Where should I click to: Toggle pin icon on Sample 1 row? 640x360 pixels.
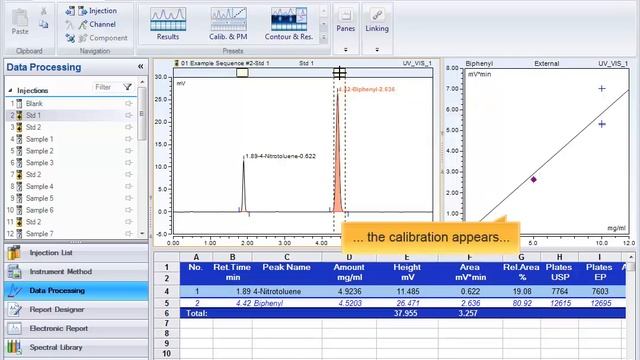(x=129, y=139)
